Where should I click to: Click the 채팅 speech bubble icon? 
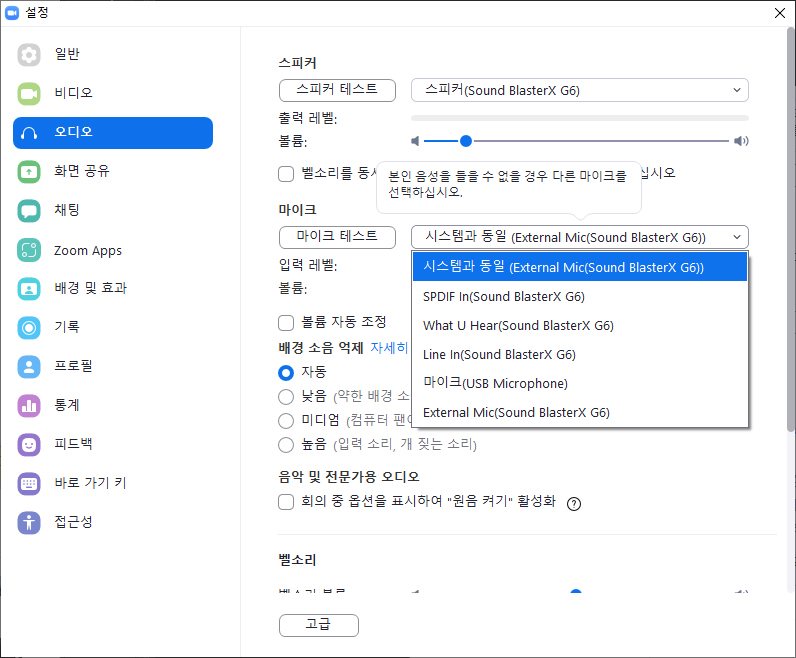[29, 211]
